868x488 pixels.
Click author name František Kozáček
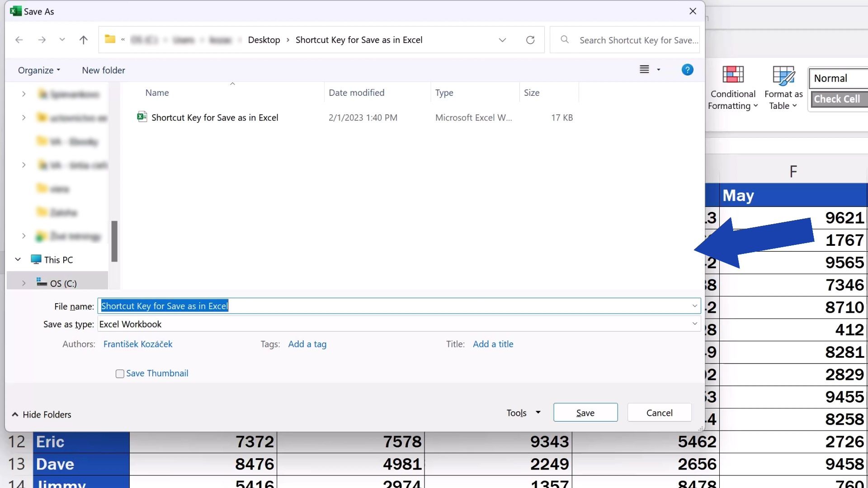point(138,344)
